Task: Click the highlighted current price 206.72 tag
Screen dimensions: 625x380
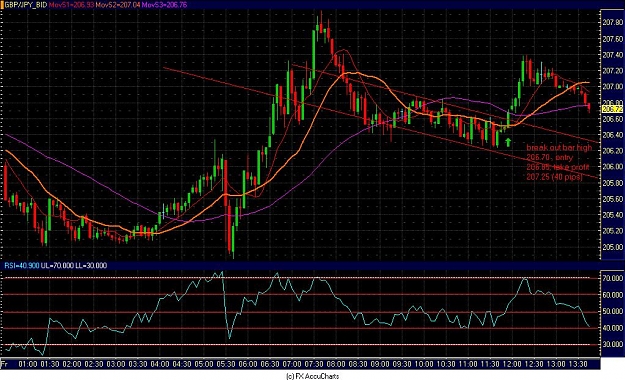Action: pyautogui.click(x=613, y=109)
